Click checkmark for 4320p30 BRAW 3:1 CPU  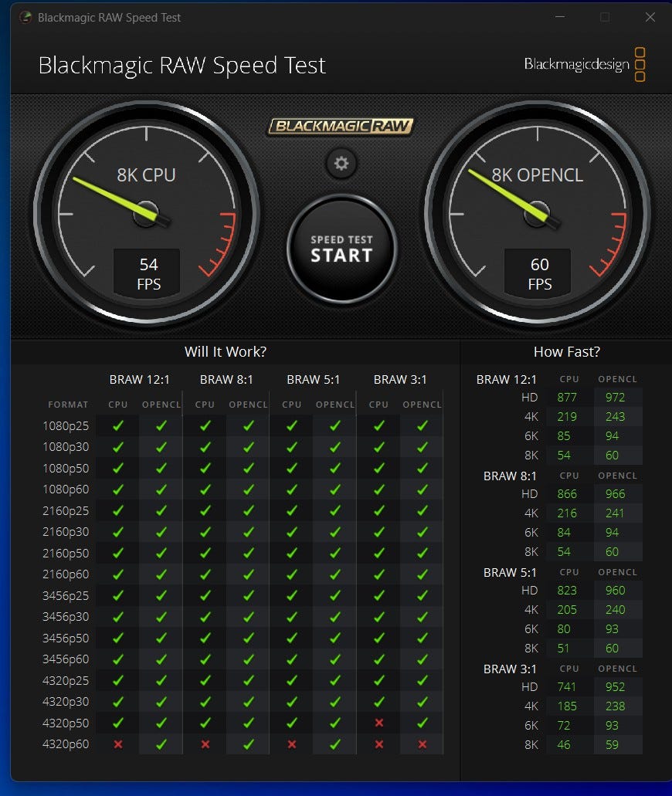[379, 702]
